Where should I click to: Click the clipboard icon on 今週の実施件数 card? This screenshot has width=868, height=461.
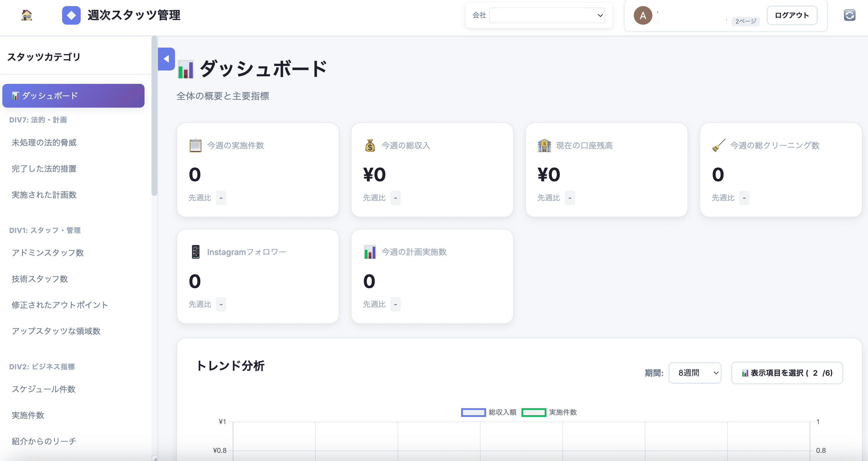tap(195, 145)
